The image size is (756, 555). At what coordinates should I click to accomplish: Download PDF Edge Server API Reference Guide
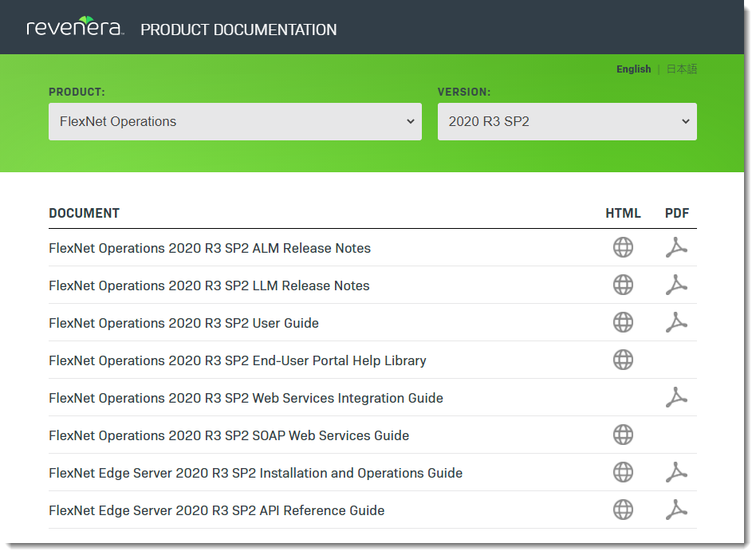coord(676,510)
